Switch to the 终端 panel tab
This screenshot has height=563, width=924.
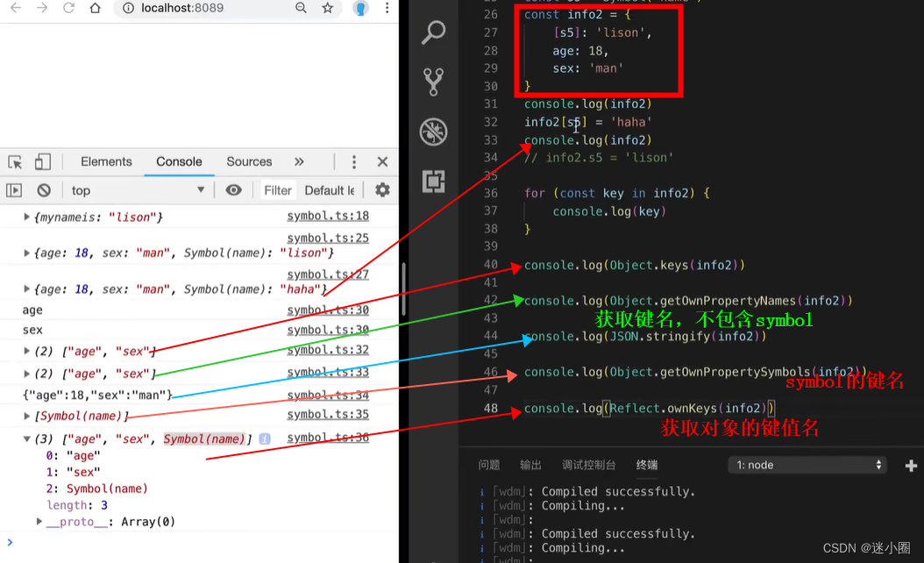pyautogui.click(x=647, y=465)
